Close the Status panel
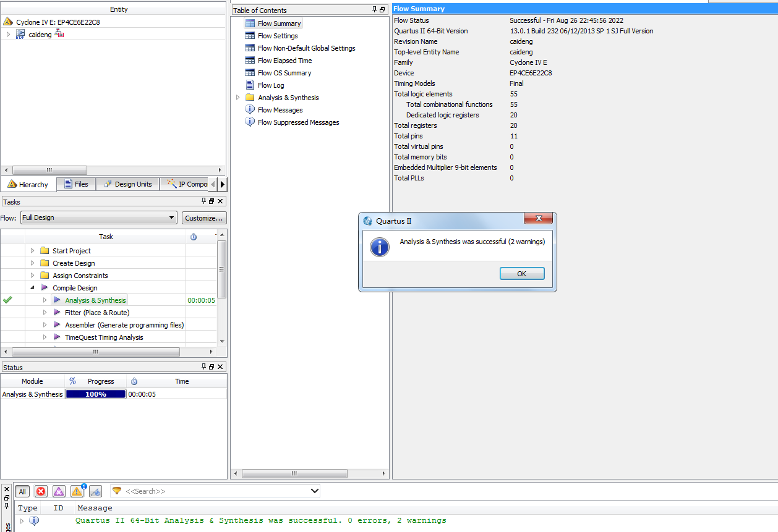The height and width of the screenshot is (532, 778). click(x=221, y=367)
